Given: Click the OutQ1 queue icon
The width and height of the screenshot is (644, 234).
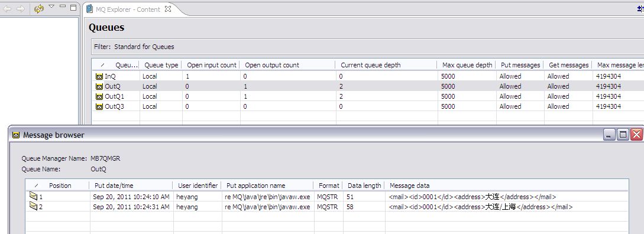Looking at the screenshot, I should pos(99,96).
